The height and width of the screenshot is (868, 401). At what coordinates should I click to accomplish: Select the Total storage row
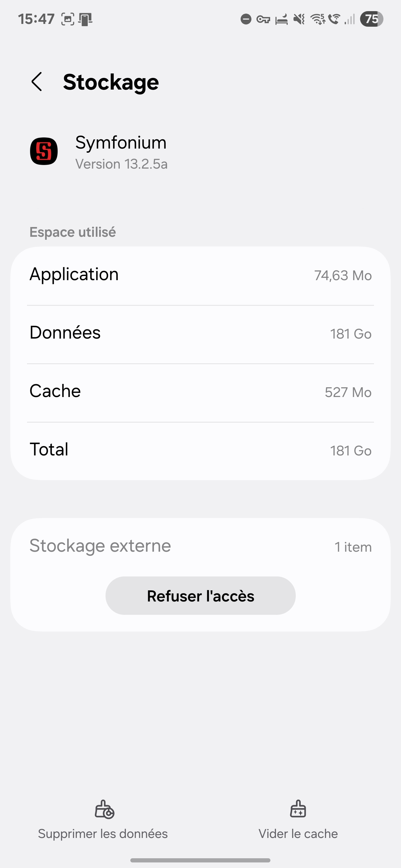pyautogui.click(x=200, y=450)
